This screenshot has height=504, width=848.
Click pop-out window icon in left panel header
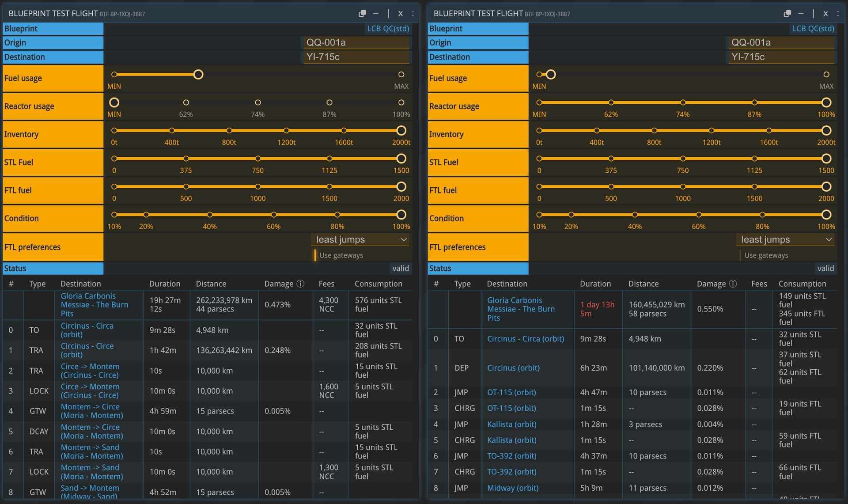click(x=362, y=14)
